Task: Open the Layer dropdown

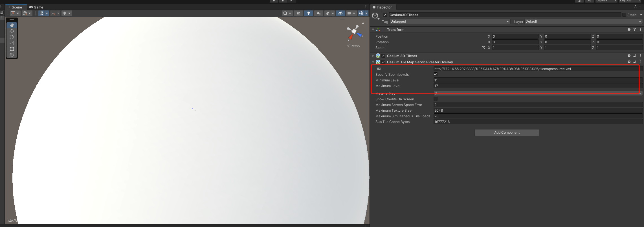Action: coord(583,21)
